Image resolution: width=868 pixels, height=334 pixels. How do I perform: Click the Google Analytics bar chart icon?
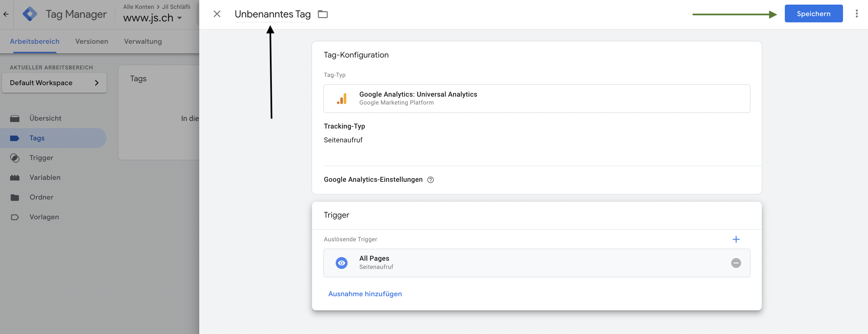342,98
